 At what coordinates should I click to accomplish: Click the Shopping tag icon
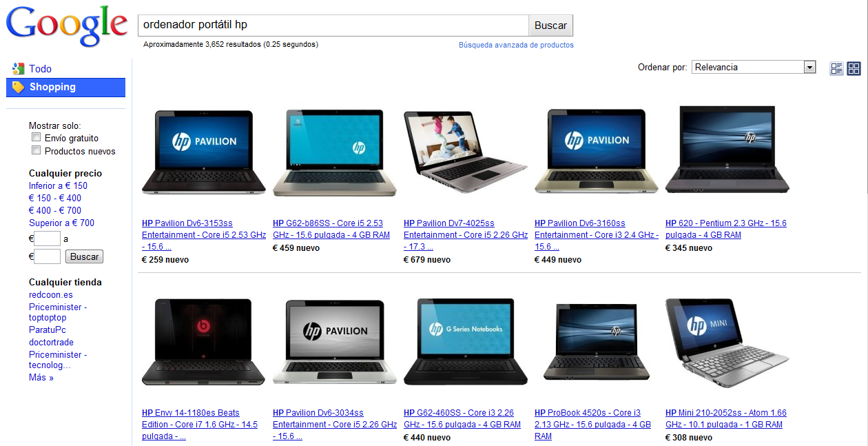(19, 87)
